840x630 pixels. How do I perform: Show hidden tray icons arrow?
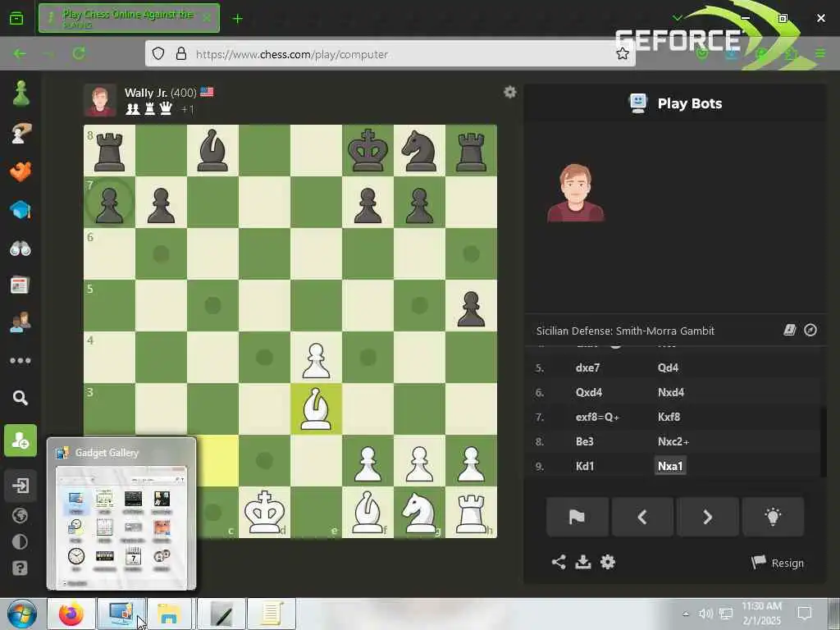pyautogui.click(x=686, y=614)
